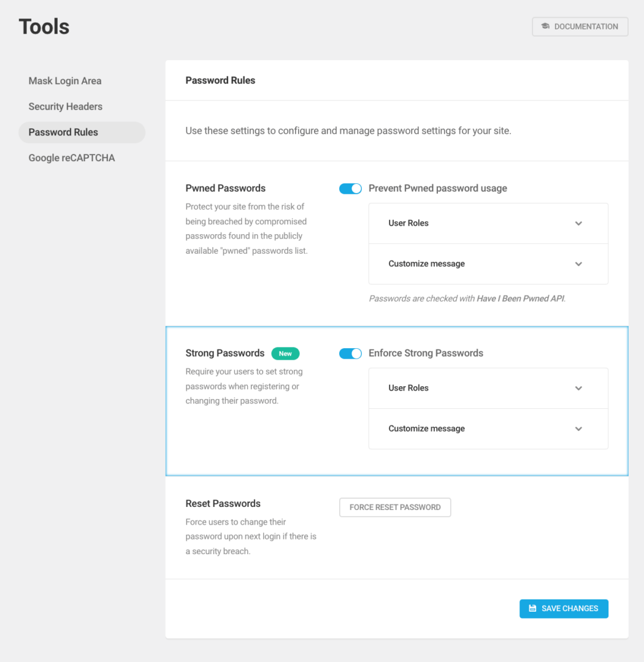Click the green New badge beside Strong Passwords

click(x=285, y=353)
